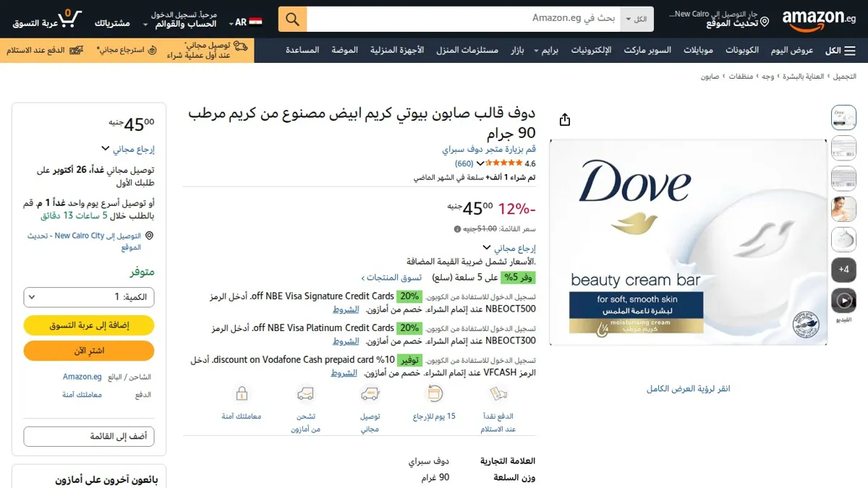Open المساعدة in navigation bar

tap(302, 51)
